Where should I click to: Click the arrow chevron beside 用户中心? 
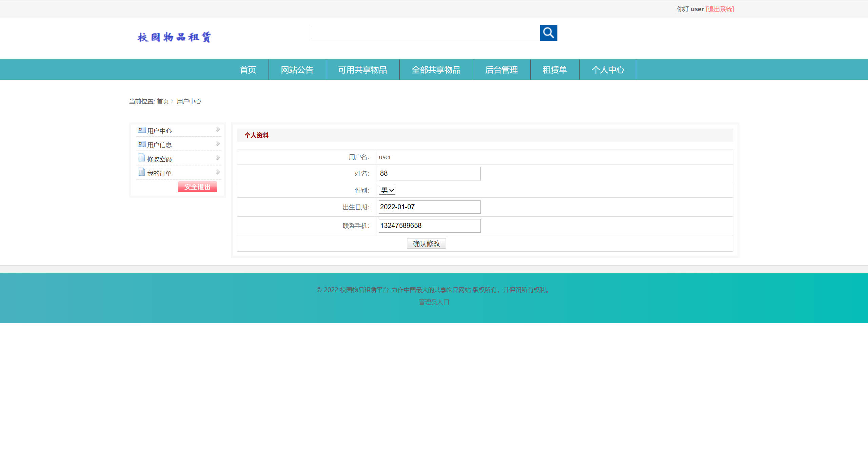pos(218,130)
